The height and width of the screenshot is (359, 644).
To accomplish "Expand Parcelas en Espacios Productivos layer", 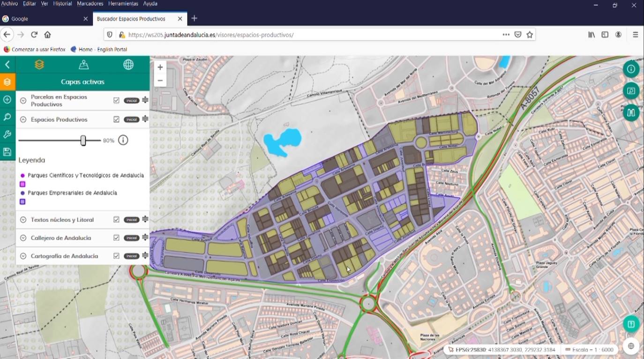I will [x=23, y=100].
